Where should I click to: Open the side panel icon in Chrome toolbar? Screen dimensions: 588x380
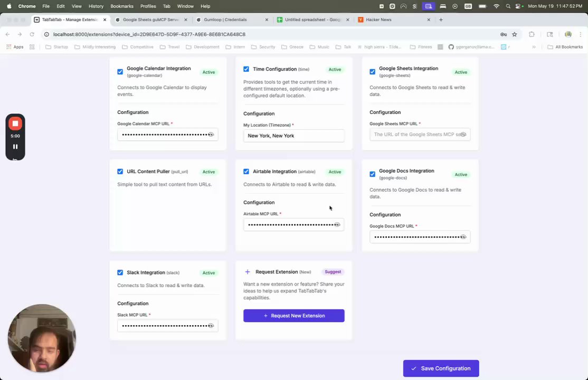click(x=550, y=34)
